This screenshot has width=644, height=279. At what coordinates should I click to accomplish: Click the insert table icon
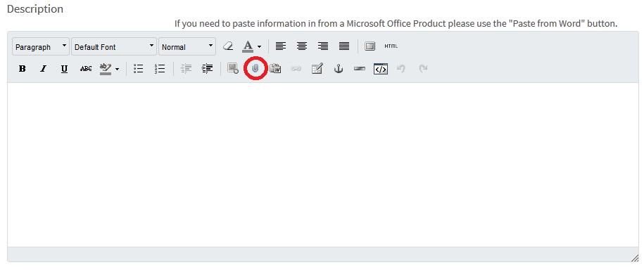click(x=317, y=69)
